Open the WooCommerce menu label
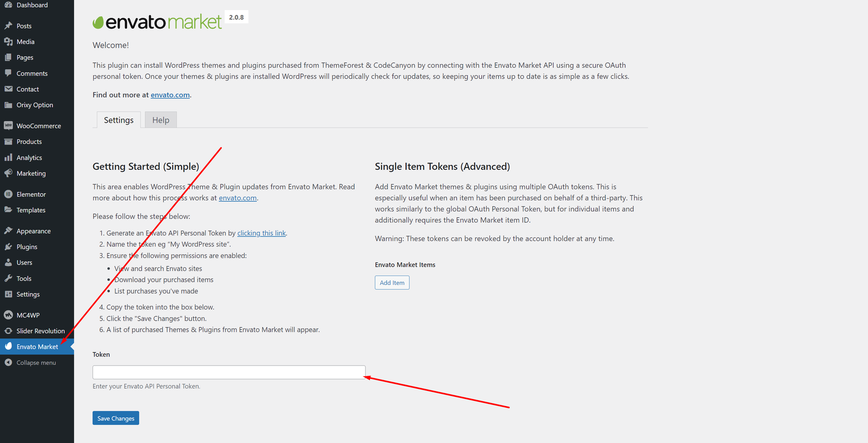 (x=39, y=126)
